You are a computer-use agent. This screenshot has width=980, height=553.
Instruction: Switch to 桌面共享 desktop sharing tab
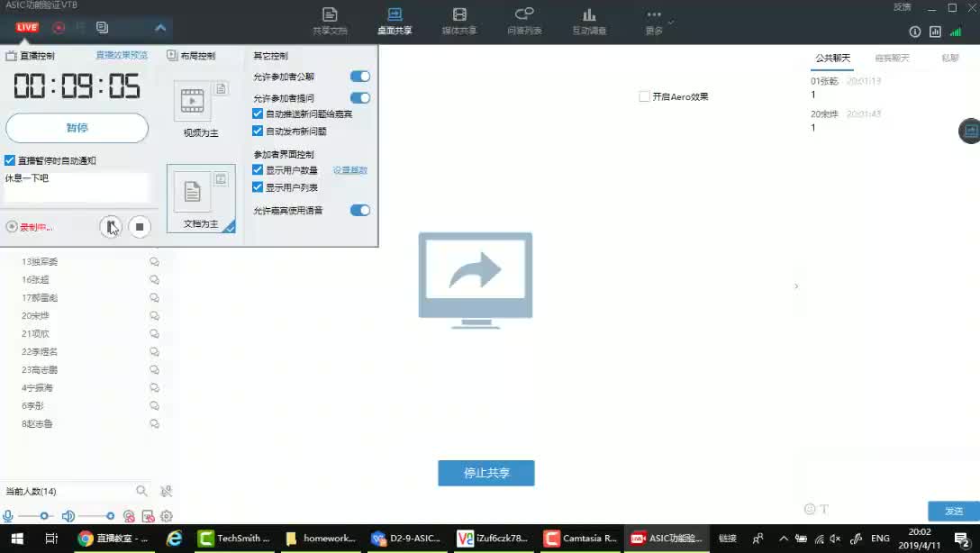[x=395, y=21]
